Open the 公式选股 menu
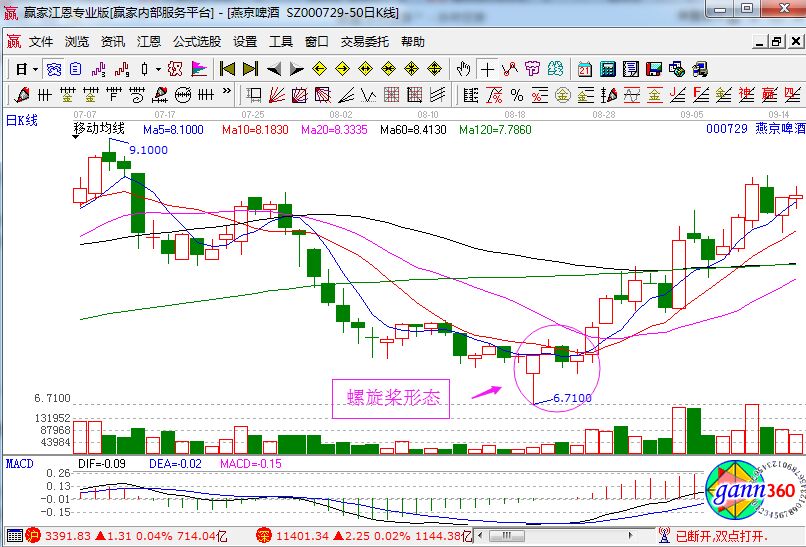The width and height of the screenshot is (806, 547). click(x=197, y=42)
